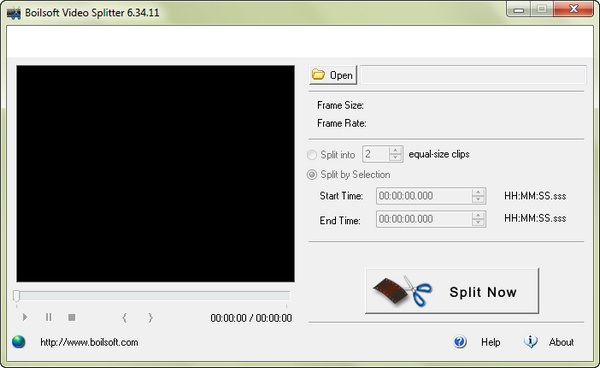Viewport: 600px width, 368px height.
Task: Click the black video preview area
Action: 155,174
